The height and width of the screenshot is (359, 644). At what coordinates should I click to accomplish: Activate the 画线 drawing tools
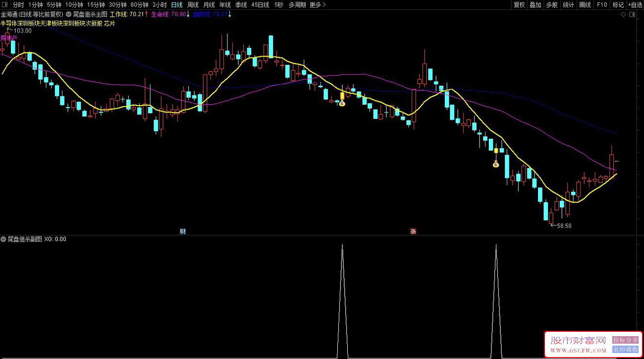coord(585,5)
